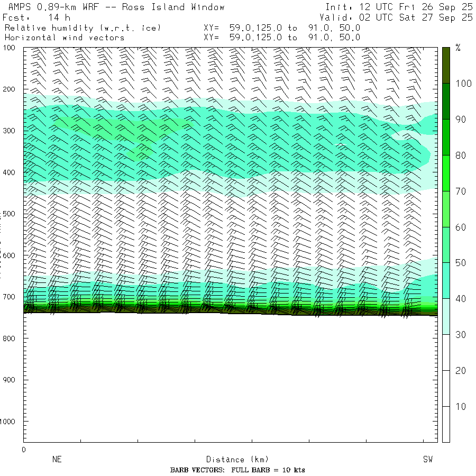Click the 'Horizontal wind vectors' label
This screenshot has height=476, width=476.
tap(65, 38)
